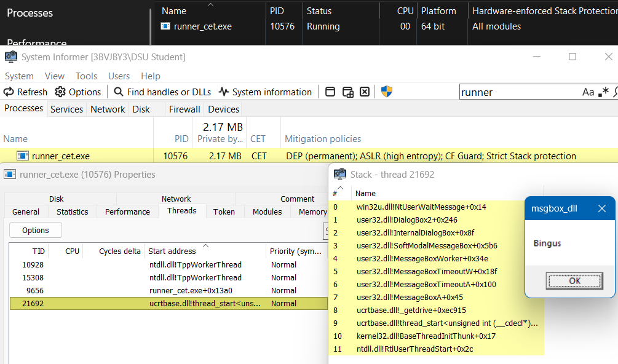Image resolution: width=618 pixels, height=364 pixels.
Task: Open the System menu
Action: pos(19,76)
